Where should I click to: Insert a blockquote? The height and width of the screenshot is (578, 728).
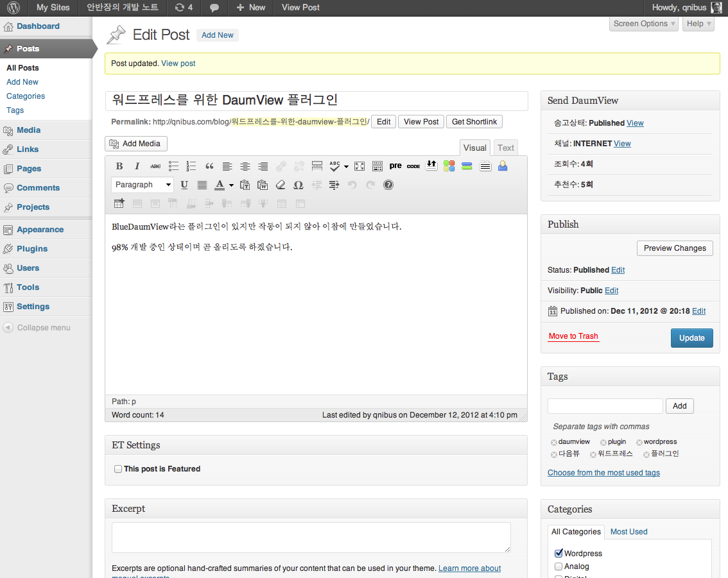tap(209, 166)
